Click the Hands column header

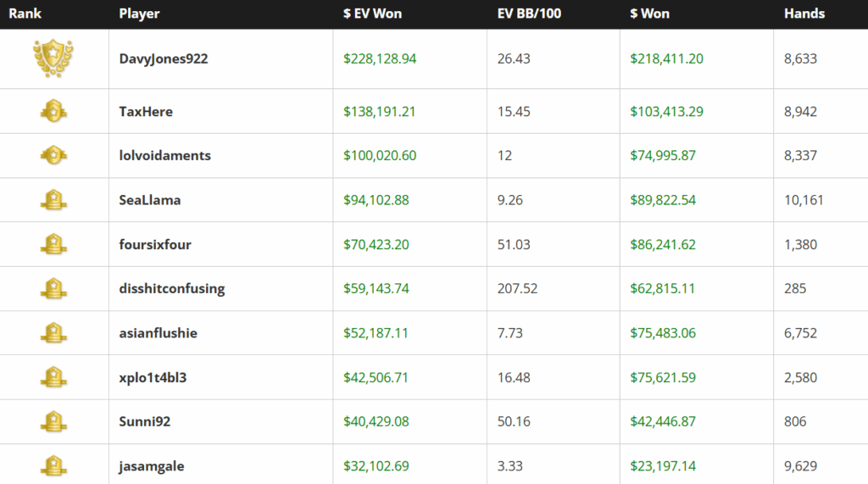tap(804, 14)
